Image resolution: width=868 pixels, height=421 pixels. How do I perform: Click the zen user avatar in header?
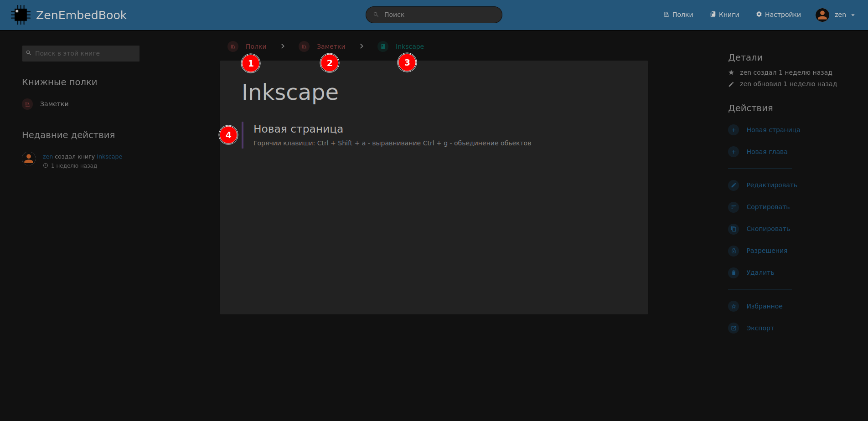tap(822, 15)
